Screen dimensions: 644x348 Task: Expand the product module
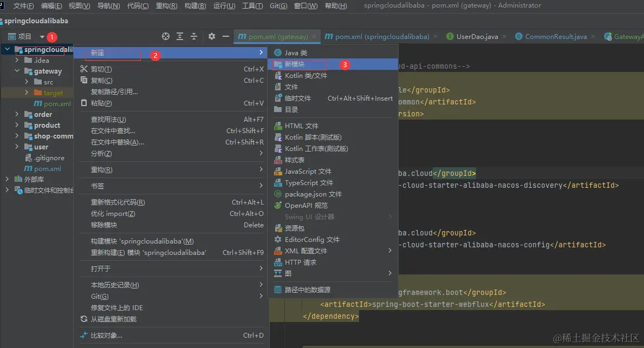17,125
